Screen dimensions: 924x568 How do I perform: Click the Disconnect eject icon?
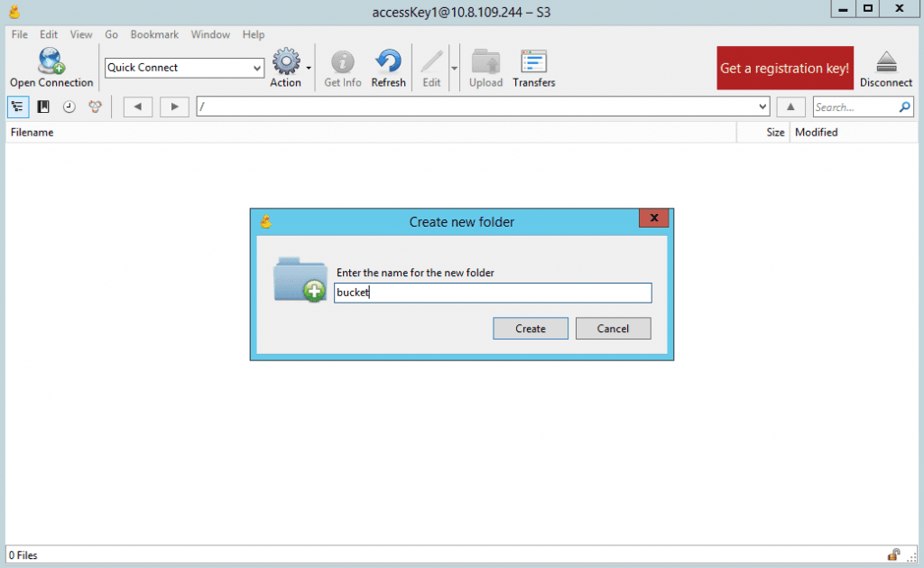coord(885,61)
